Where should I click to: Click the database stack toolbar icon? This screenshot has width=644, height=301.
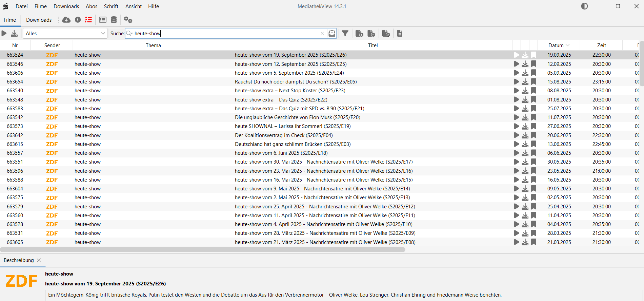tap(114, 20)
